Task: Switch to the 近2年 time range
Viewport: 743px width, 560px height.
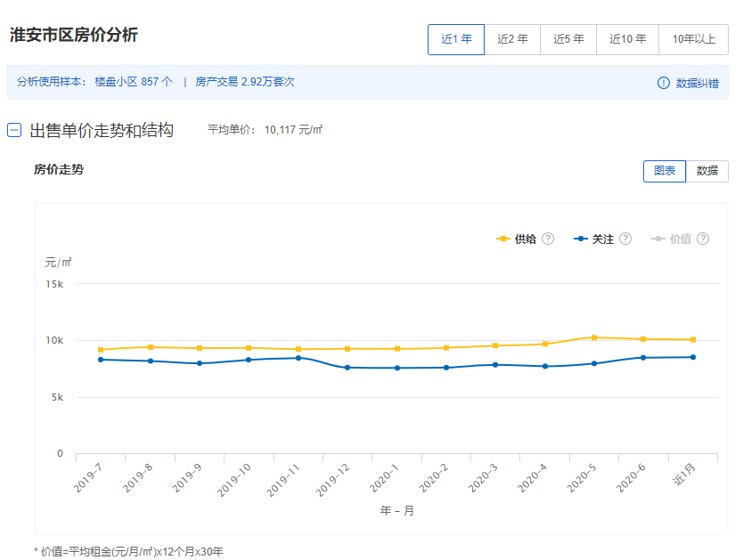Action: [x=512, y=39]
